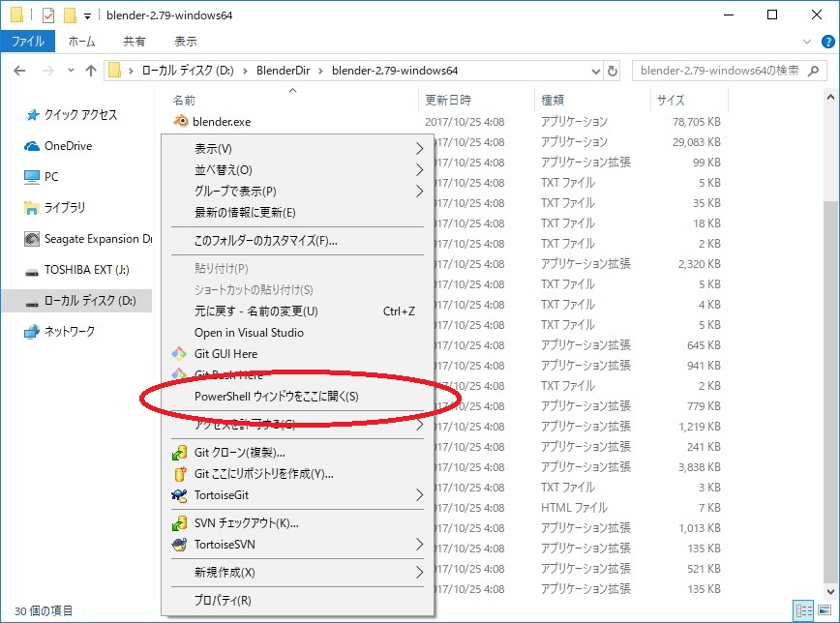Click the ライブラリ folder icon

(32, 208)
